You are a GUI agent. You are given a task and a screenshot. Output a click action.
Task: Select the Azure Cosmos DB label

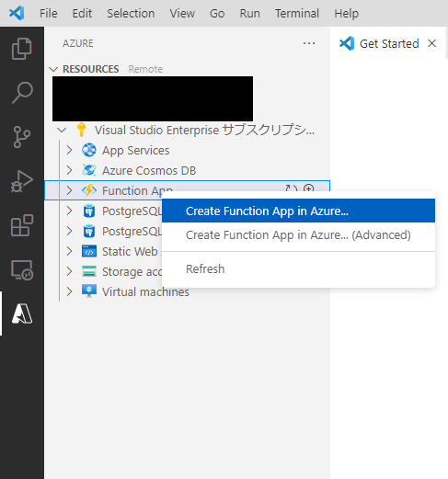pos(149,170)
